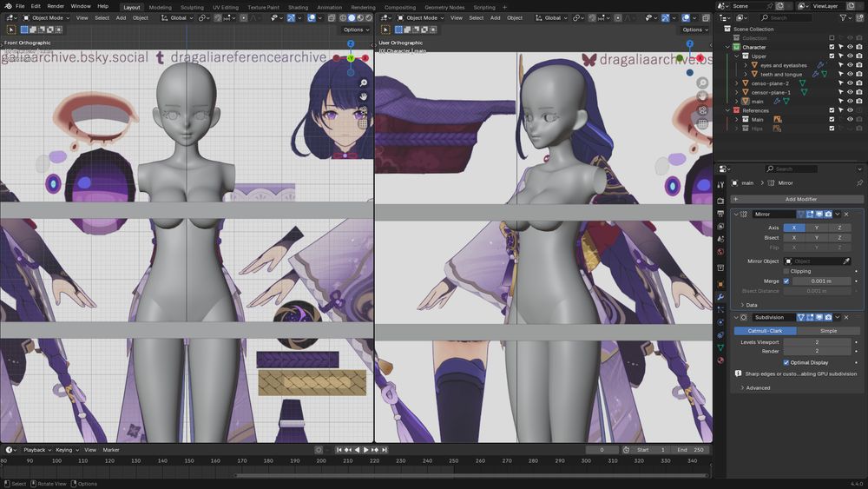Click Levels Viewport value field
The width and height of the screenshot is (868, 489).
817,342
